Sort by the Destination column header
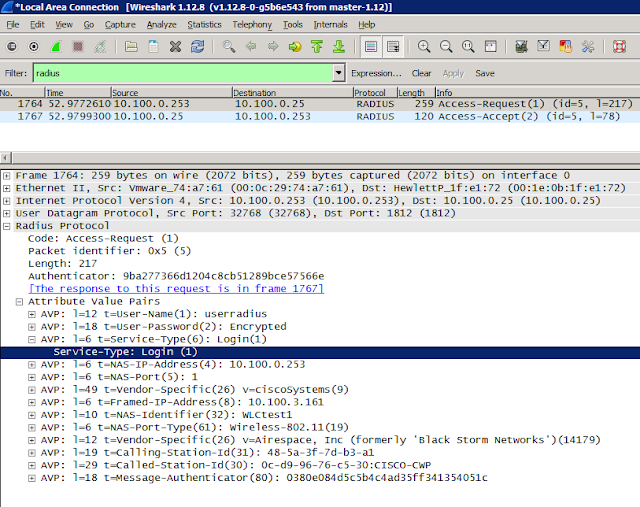Image resolution: width=640 pixels, height=507 pixels. pos(292,93)
